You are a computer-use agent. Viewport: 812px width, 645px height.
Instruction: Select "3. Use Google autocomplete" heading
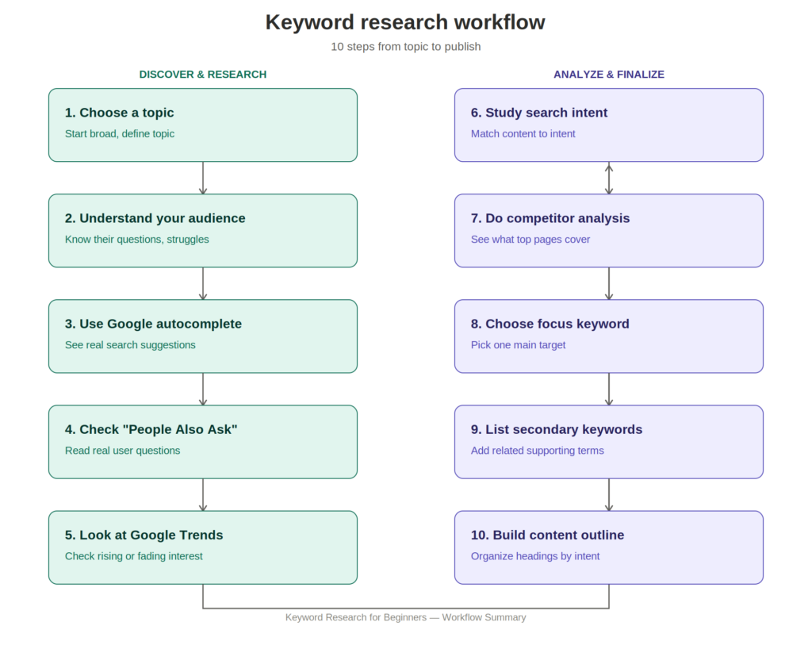pos(153,324)
